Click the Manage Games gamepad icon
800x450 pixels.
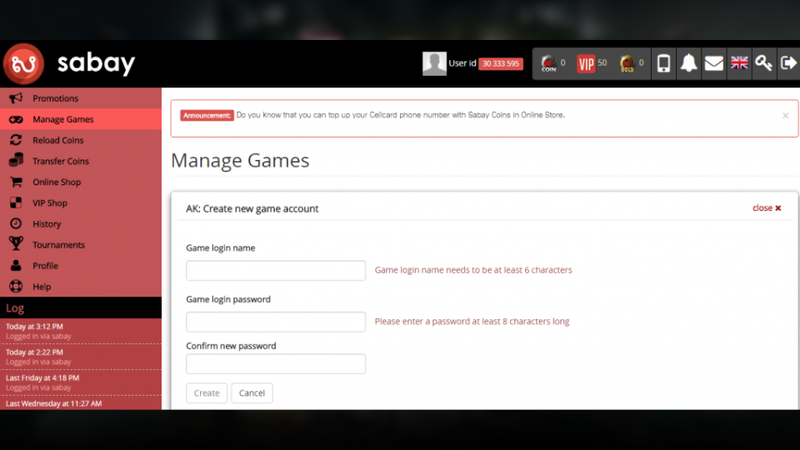pyautogui.click(x=16, y=119)
